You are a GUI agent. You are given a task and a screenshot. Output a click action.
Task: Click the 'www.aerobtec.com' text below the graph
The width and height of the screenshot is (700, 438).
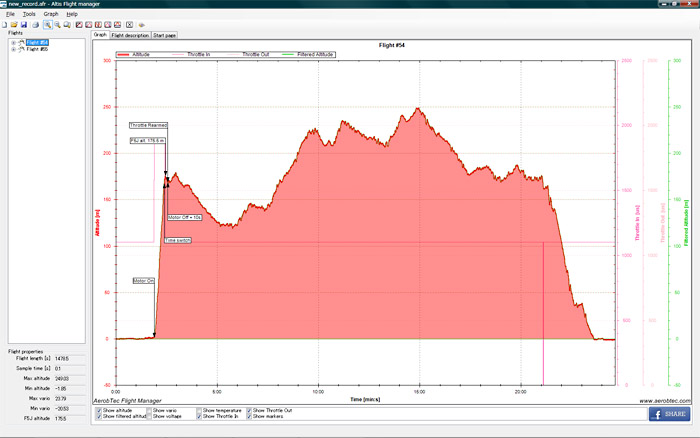pyautogui.click(x=664, y=401)
